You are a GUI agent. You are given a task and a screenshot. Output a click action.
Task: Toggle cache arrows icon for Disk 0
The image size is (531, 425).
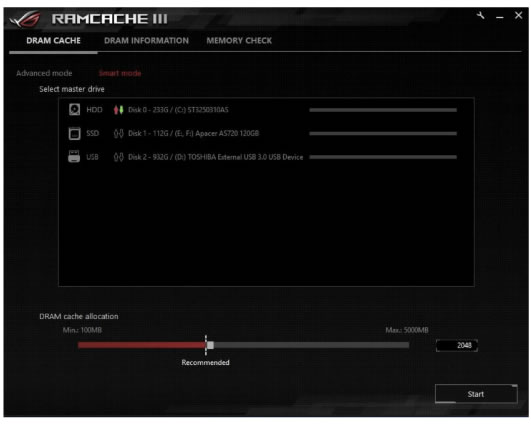[x=119, y=110]
